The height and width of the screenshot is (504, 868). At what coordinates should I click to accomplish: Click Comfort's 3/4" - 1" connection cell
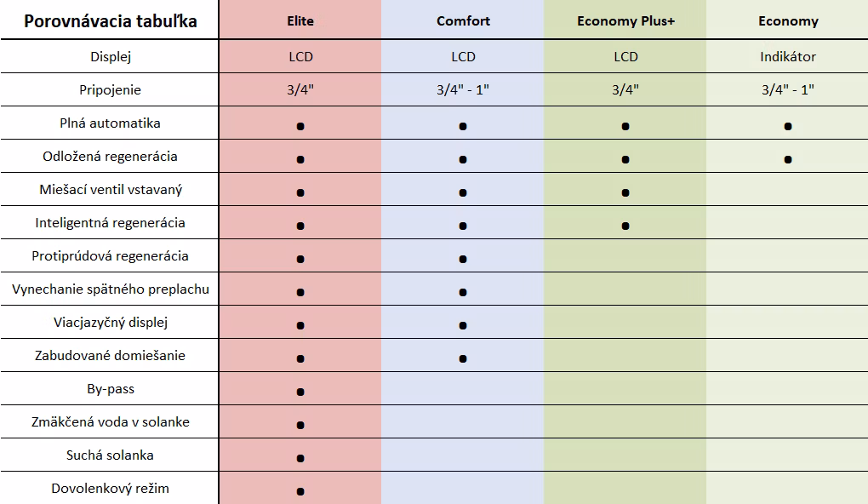463,89
